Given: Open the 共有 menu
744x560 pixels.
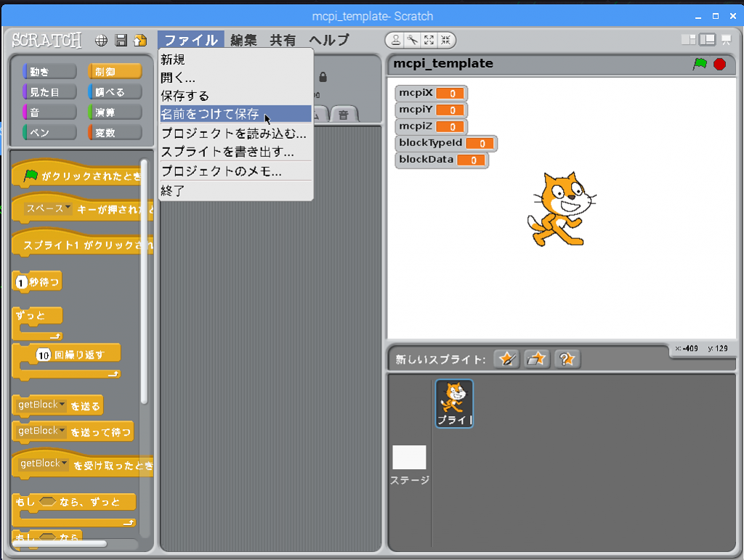Looking at the screenshot, I should coord(283,40).
